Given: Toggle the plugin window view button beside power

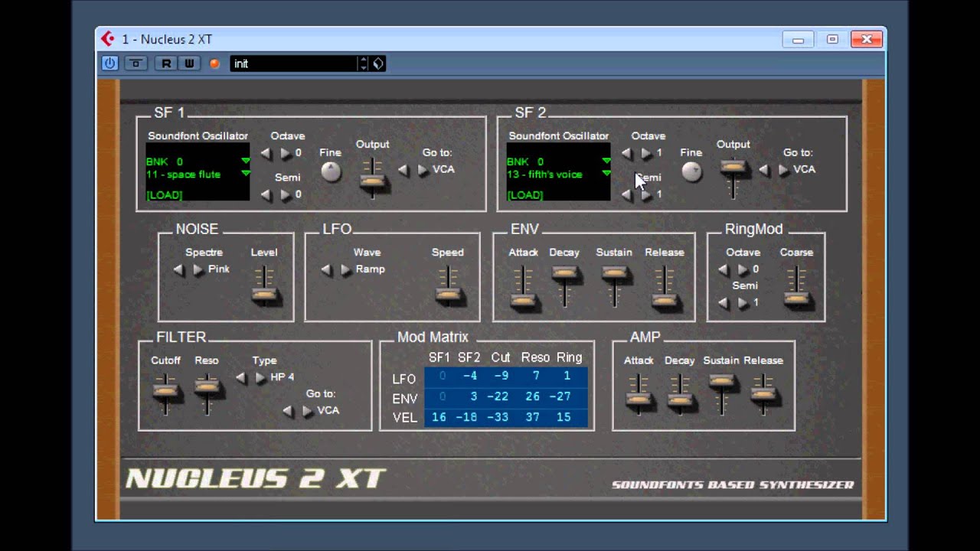Looking at the screenshot, I should tap(136, 64).
